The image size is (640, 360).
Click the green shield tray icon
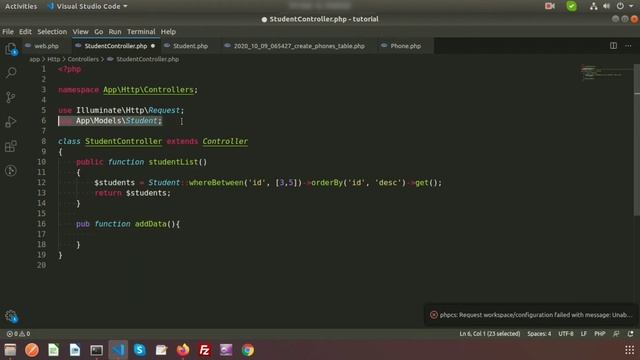click(x=571, y=6)
